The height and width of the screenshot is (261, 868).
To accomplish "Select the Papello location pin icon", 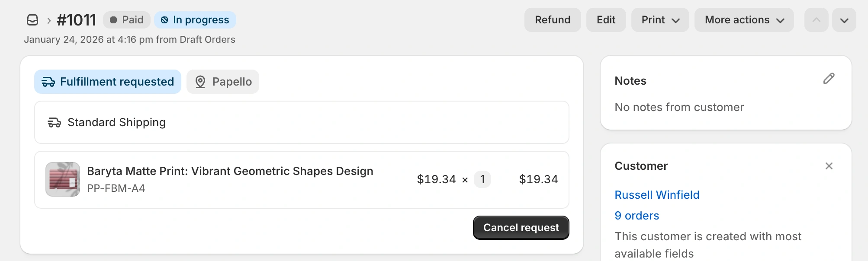I will [200, 81].
